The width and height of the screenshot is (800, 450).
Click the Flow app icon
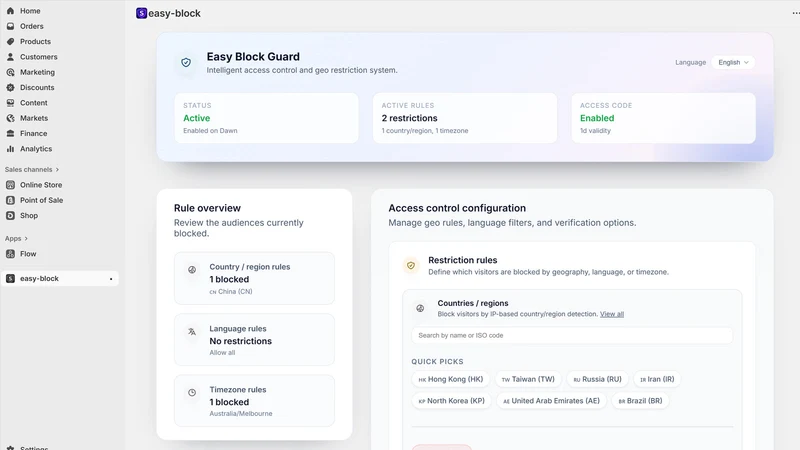click(x=10, y=254)
